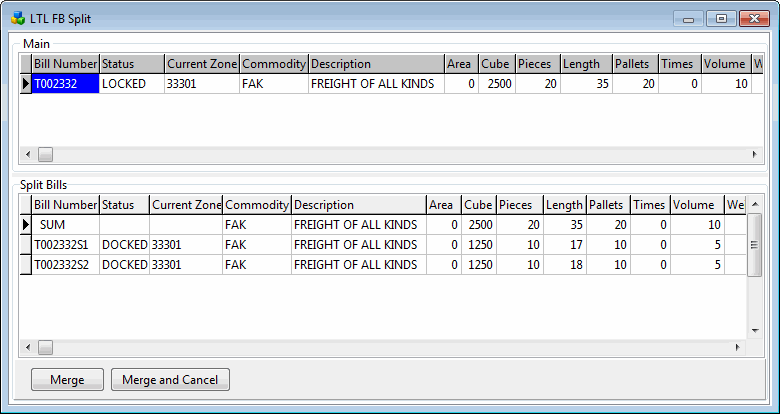This screenshot has height=414, width=780.
Task: Select bill number T002332 in Main grid
Action: coord(65,84)
